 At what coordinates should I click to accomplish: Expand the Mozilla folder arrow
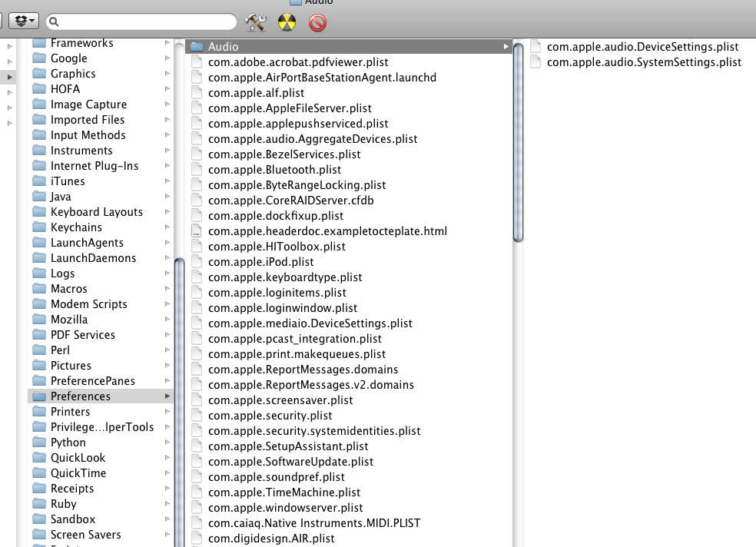(x=167, y=320)
